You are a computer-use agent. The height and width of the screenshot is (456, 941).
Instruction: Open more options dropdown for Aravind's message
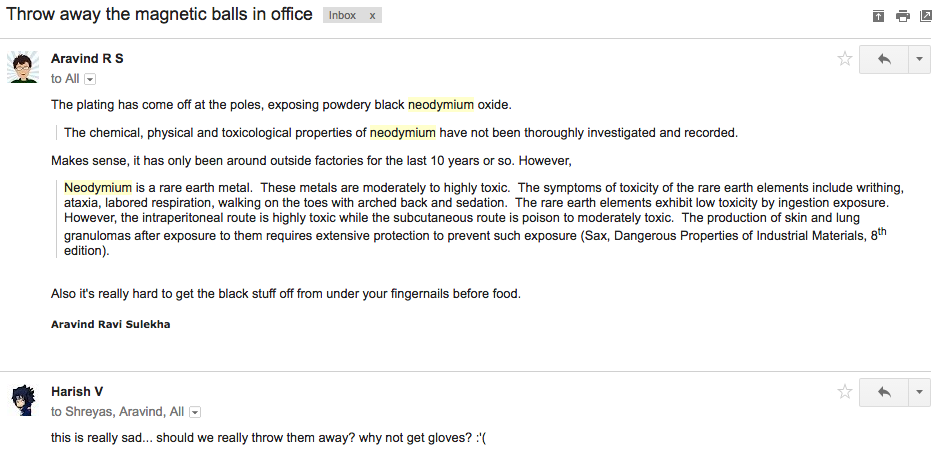(x=919, y=59)
